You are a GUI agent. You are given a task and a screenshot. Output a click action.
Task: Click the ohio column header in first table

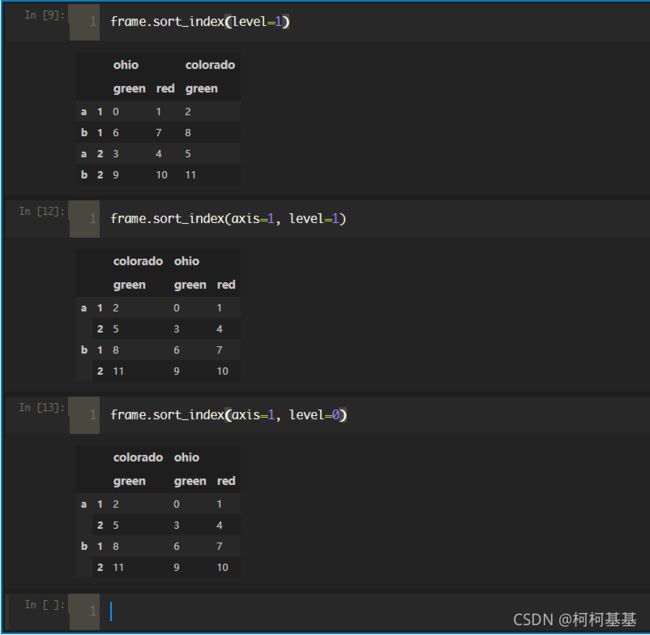pos(126,65)
